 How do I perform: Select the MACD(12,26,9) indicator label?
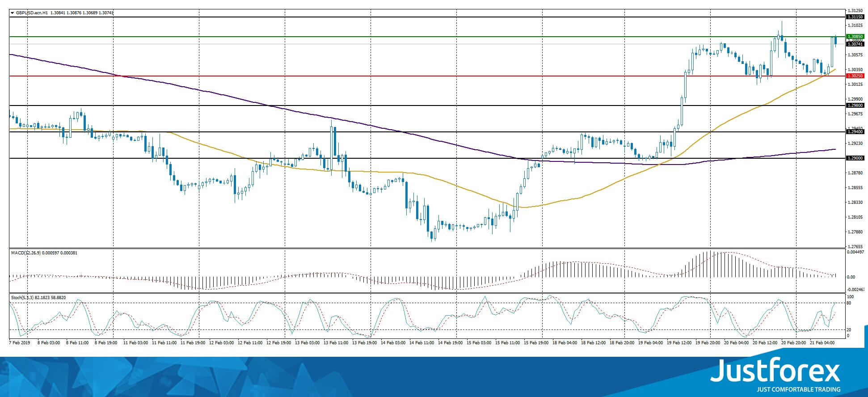(x=26, y=253)
